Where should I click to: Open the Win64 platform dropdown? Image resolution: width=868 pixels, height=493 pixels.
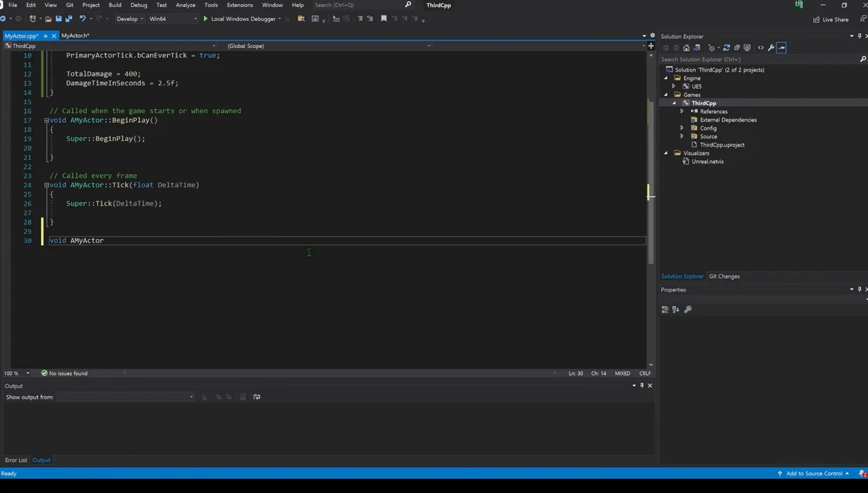(173, 19)
